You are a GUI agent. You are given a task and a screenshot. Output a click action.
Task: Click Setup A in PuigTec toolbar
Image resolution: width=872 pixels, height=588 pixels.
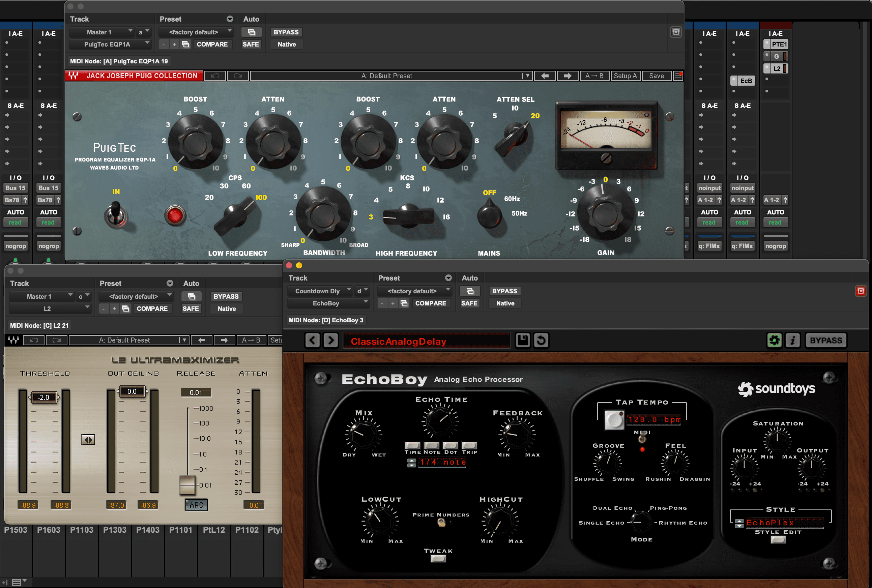click(x=625, y=76)
